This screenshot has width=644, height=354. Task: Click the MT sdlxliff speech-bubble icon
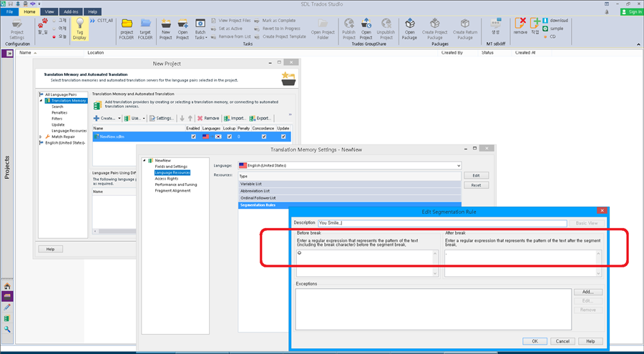(496, 24)
